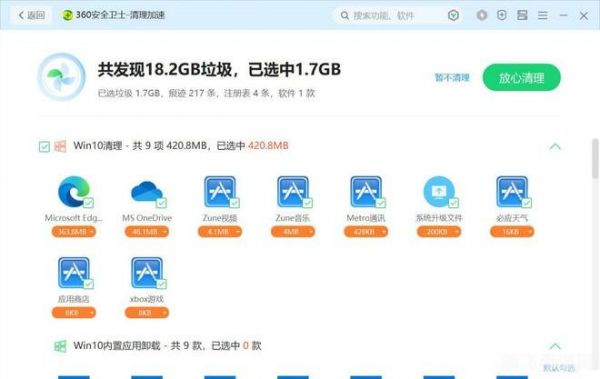The width and height of the screenshot is (600, 379).
Task: Click the Zune音乐 app icon
Action: coord(293,191)
